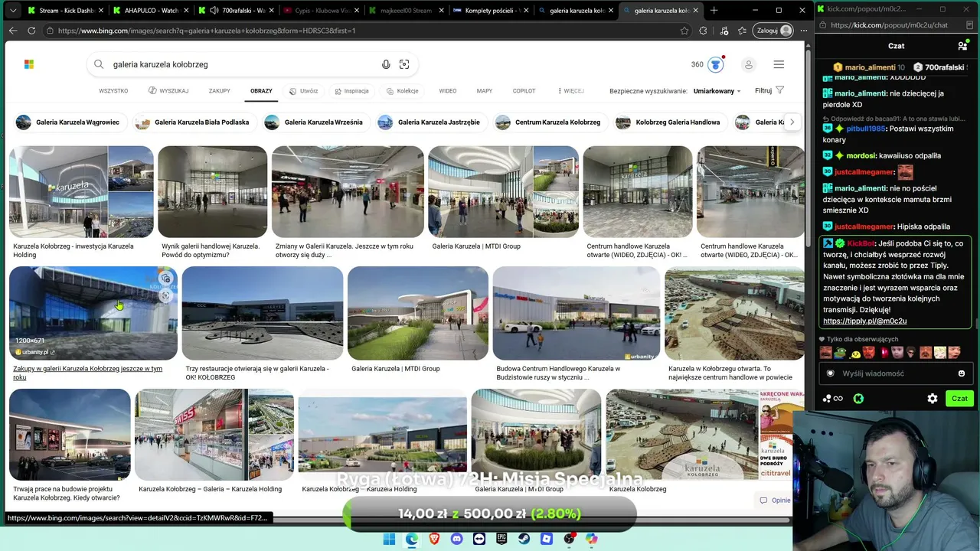
Task: Click the microphone voice search icon
Action: (386, 64)
